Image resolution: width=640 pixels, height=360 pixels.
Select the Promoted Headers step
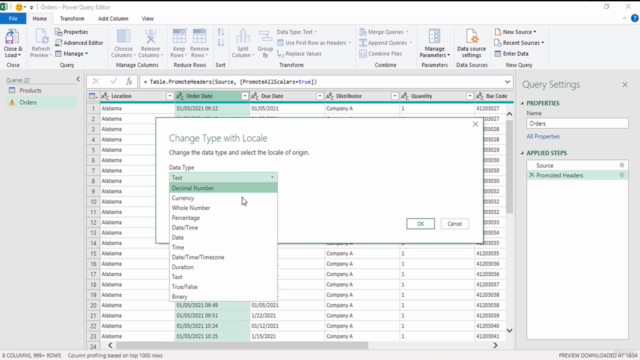[x=577, y=175]
